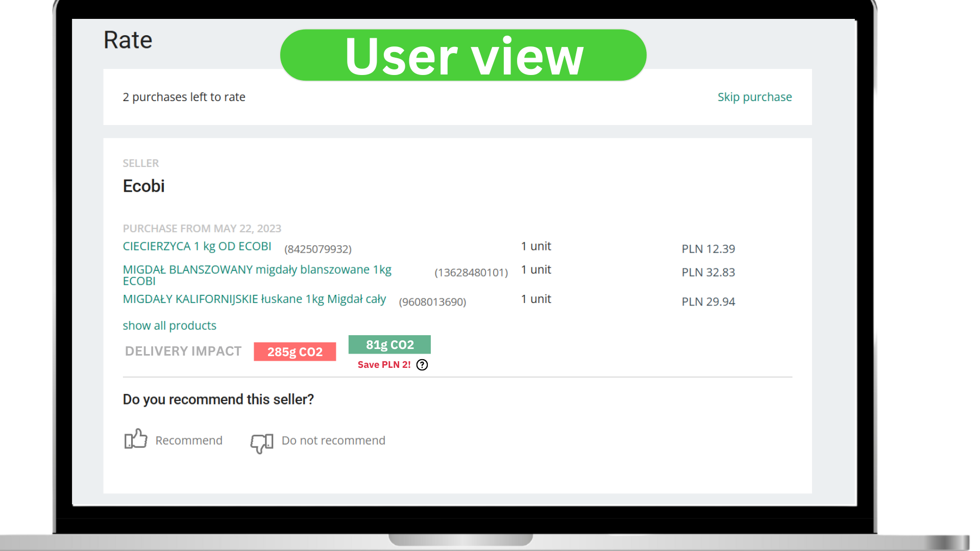Choose the Recommend label
The image size is (980, 551).
coord(189,440)
